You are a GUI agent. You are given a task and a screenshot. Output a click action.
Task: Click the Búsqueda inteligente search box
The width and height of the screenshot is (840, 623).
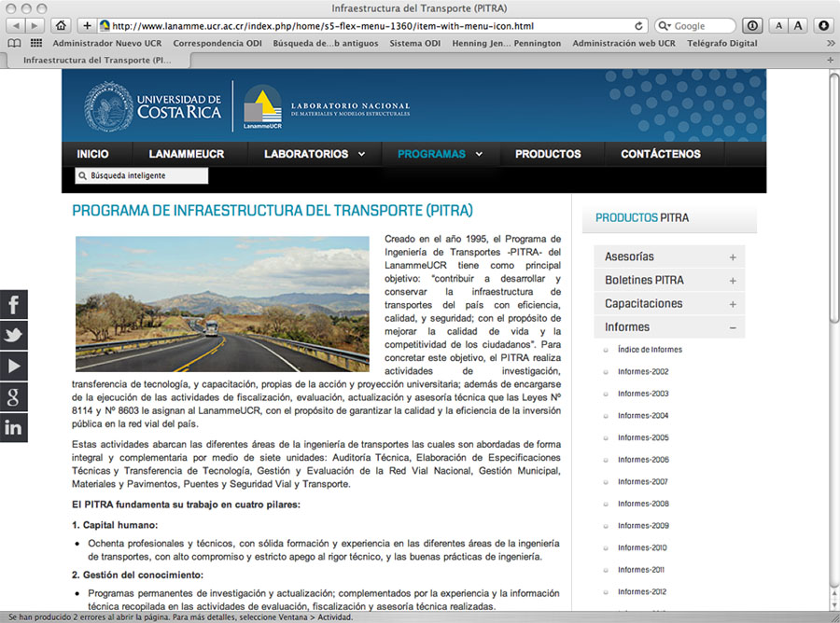(x=142, y=175)
